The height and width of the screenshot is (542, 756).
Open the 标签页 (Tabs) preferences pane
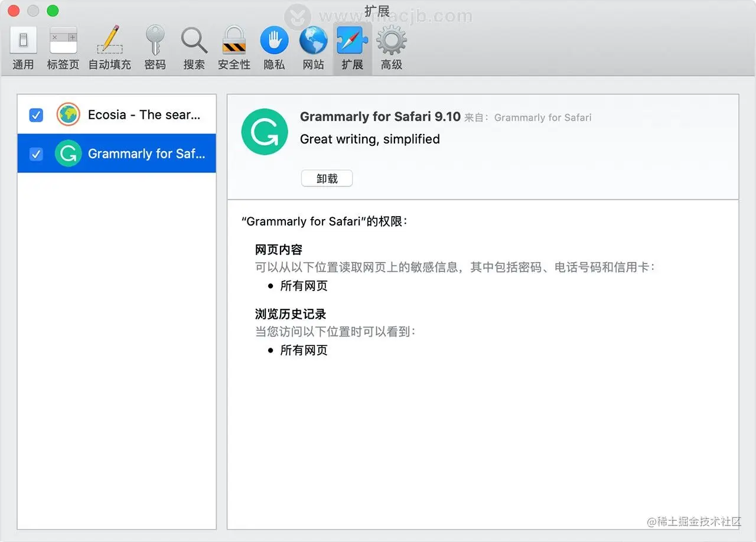pyautogui.click(x=63, y=48)
